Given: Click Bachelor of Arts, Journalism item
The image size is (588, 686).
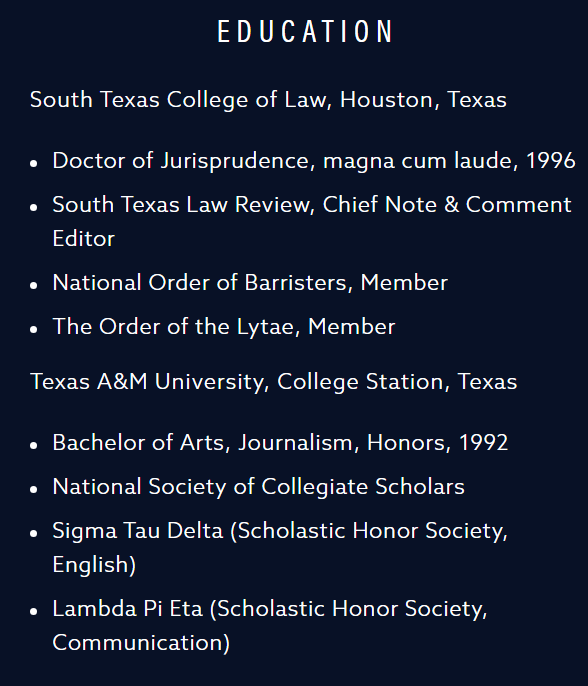Looking at the screenshot, I should coord(280,443).
